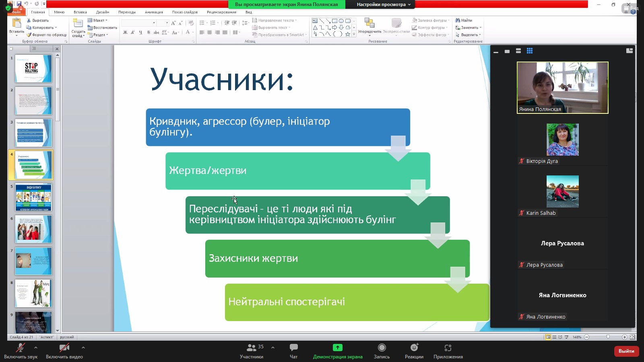Open the Вставка ribbon tab
The image size is (644, 362).
[80, 12]
